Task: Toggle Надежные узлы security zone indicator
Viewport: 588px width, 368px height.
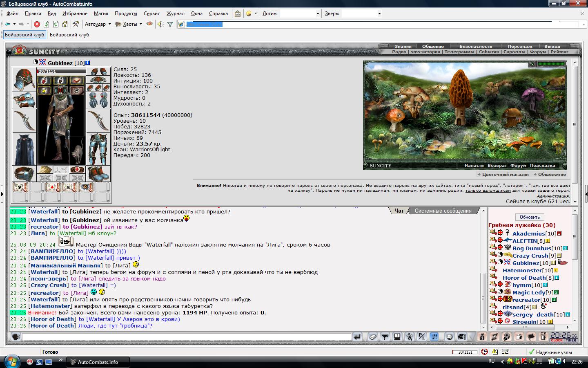Action: tap(550, 352)
